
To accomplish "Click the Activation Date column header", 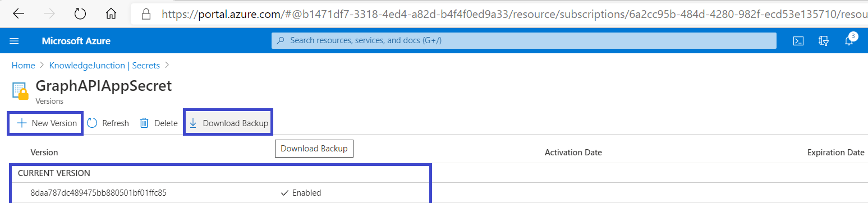I will (x=573, y=153).
